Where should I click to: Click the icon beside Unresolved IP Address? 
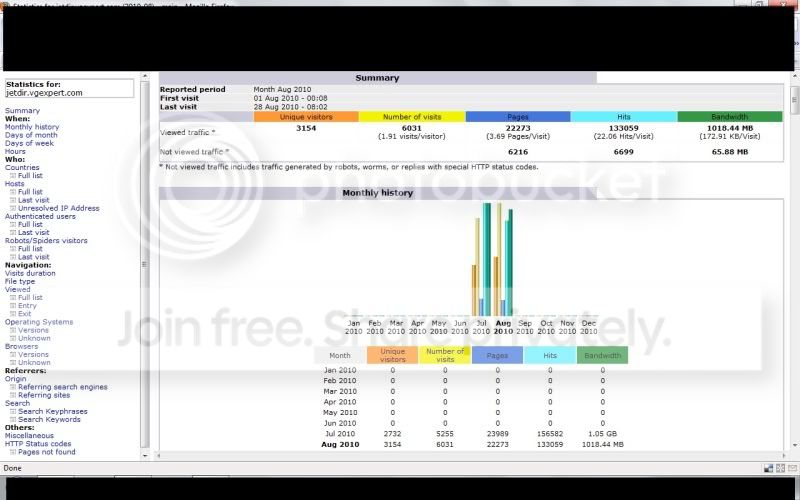pyautogui.click(x=13, y=208)
